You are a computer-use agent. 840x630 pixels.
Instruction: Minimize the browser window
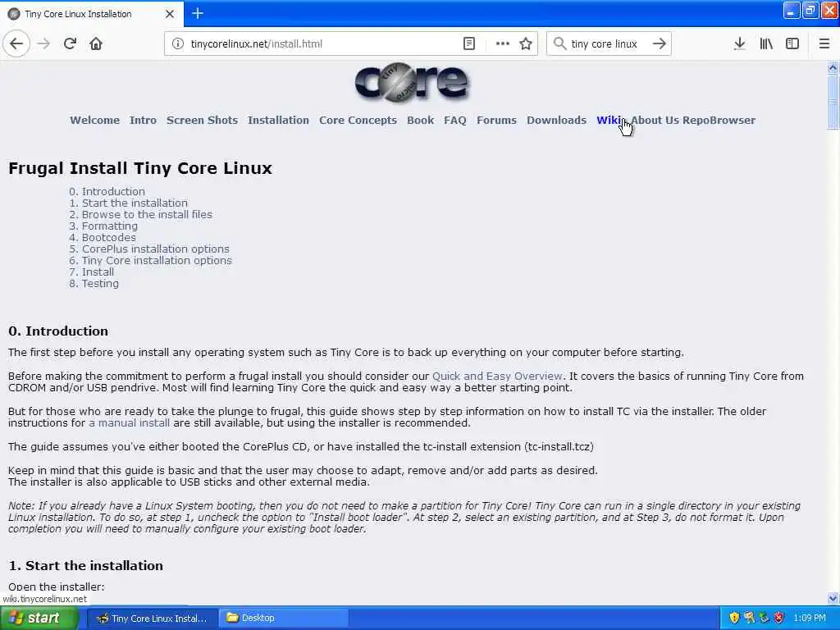(x=792, y=10)
